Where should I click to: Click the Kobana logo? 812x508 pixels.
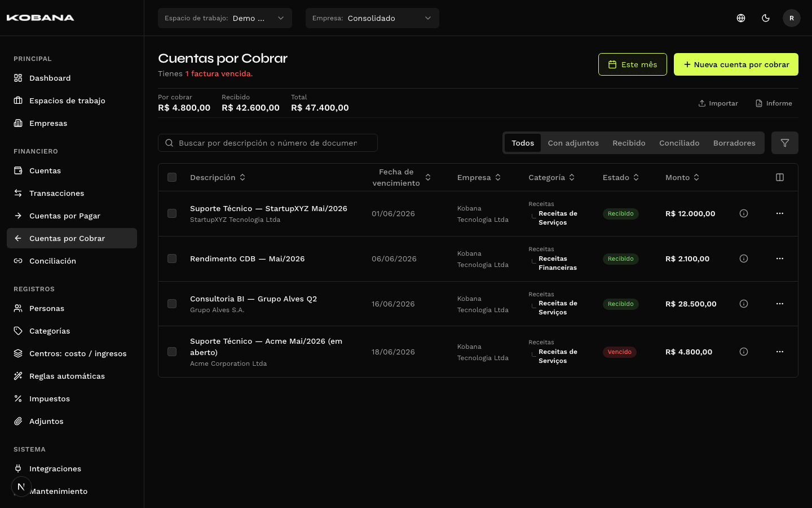[40, 18]
